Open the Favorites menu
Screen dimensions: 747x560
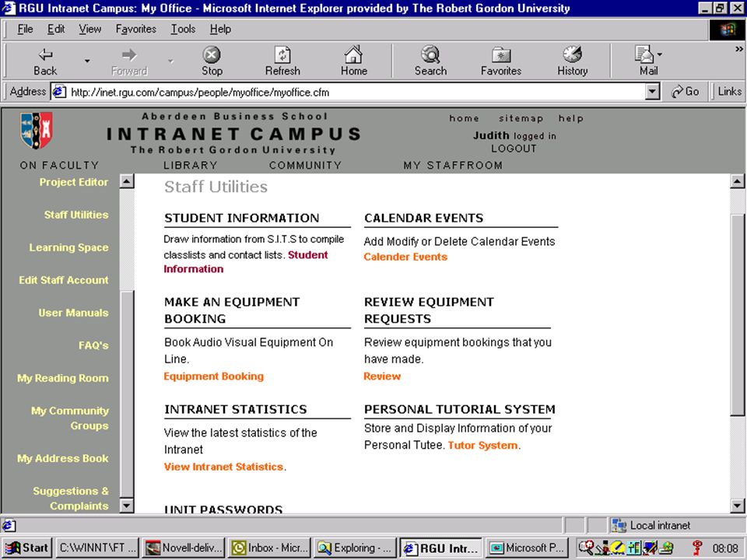pyautogui.click(x=135, y=29)
